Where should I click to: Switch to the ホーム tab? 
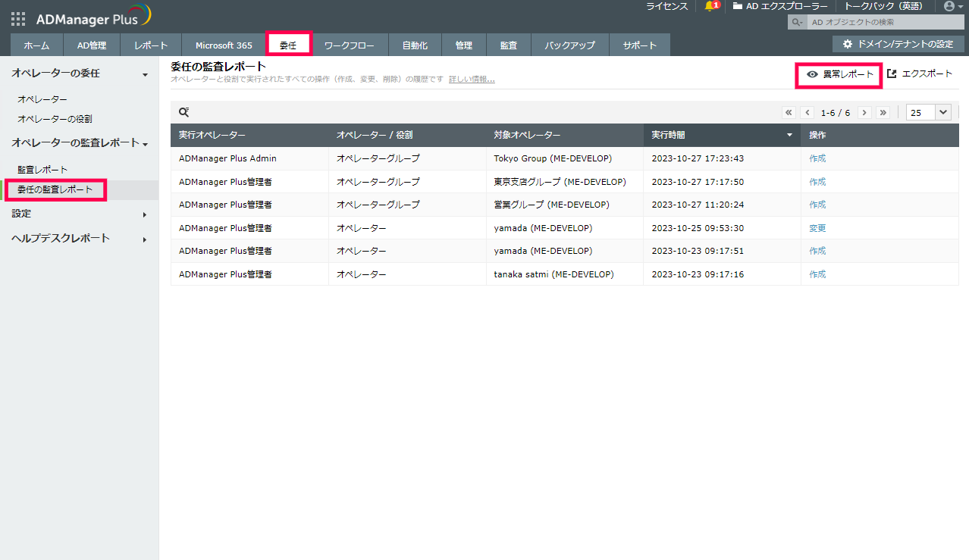36,45
